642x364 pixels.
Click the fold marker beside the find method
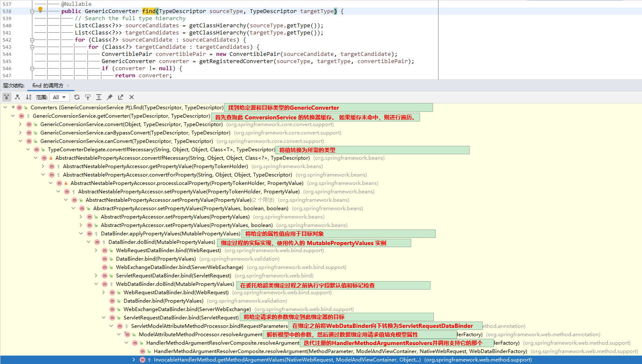[32, 11]
